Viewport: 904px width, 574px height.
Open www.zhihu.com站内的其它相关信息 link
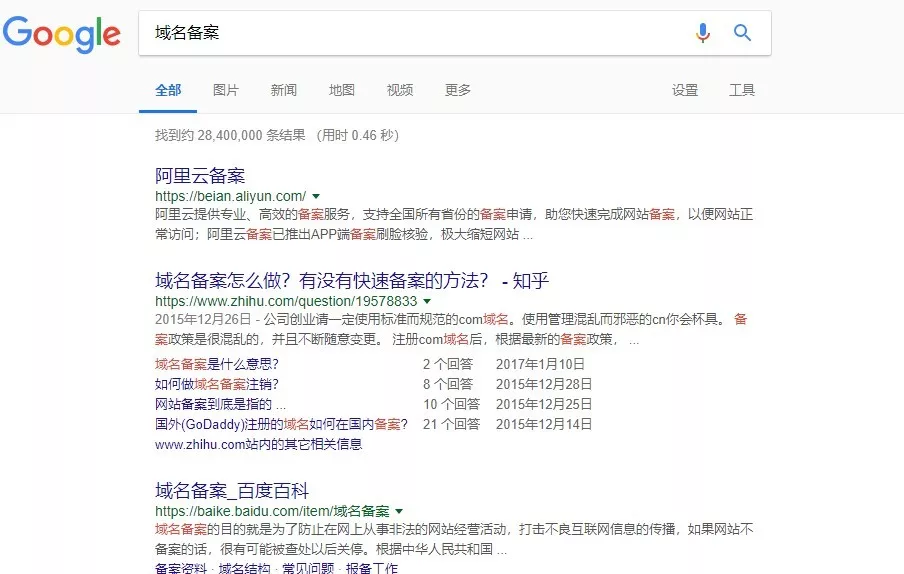pyautogui.click(x=258, y=444)
